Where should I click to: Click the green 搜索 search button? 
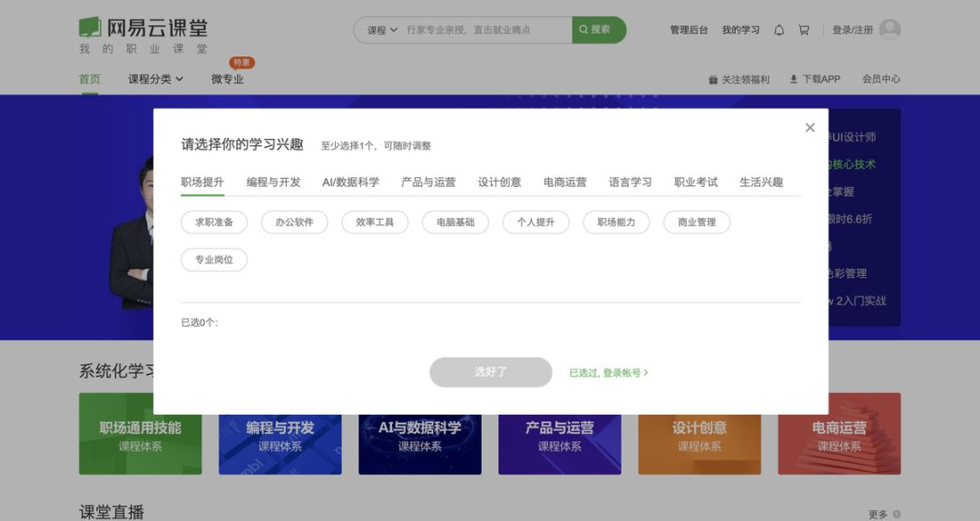click(x=599, y=30)
